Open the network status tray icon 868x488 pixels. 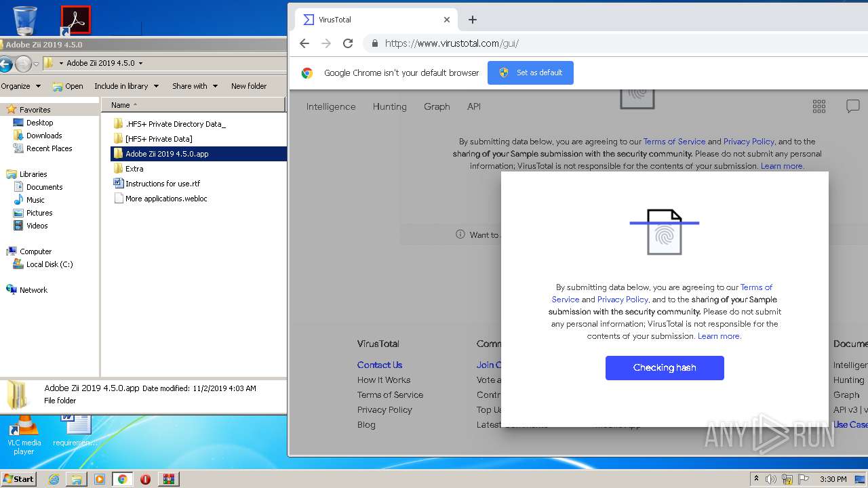(x=787, y=479)
